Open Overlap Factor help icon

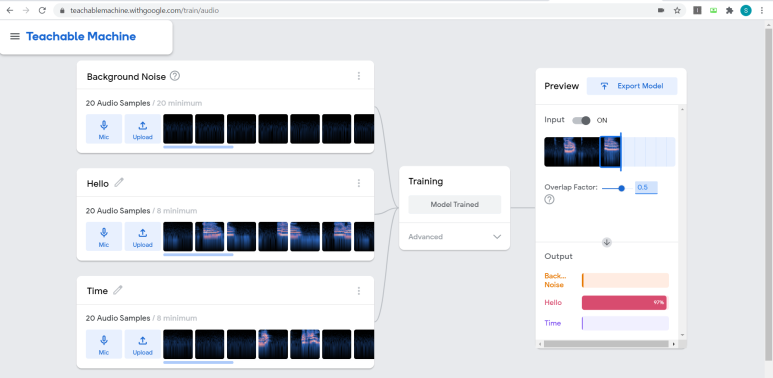(549, 200)
